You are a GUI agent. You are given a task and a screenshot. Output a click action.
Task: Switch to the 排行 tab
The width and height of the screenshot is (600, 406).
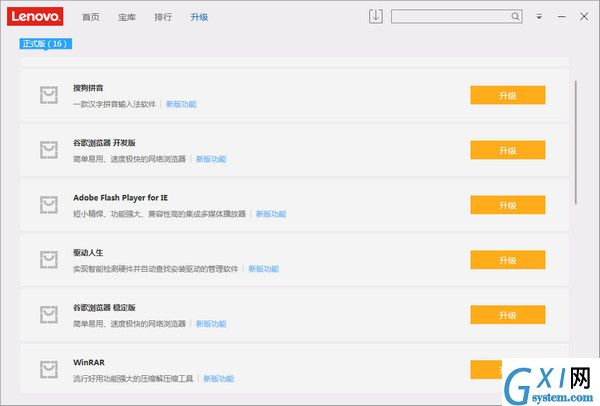(x=163, y=17)
